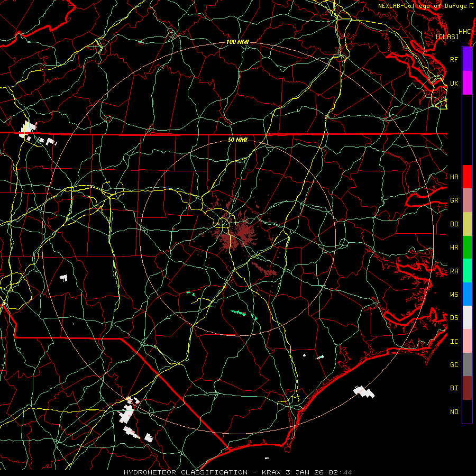
Task: Click the "UK" legend label
Action: (454, 83)
